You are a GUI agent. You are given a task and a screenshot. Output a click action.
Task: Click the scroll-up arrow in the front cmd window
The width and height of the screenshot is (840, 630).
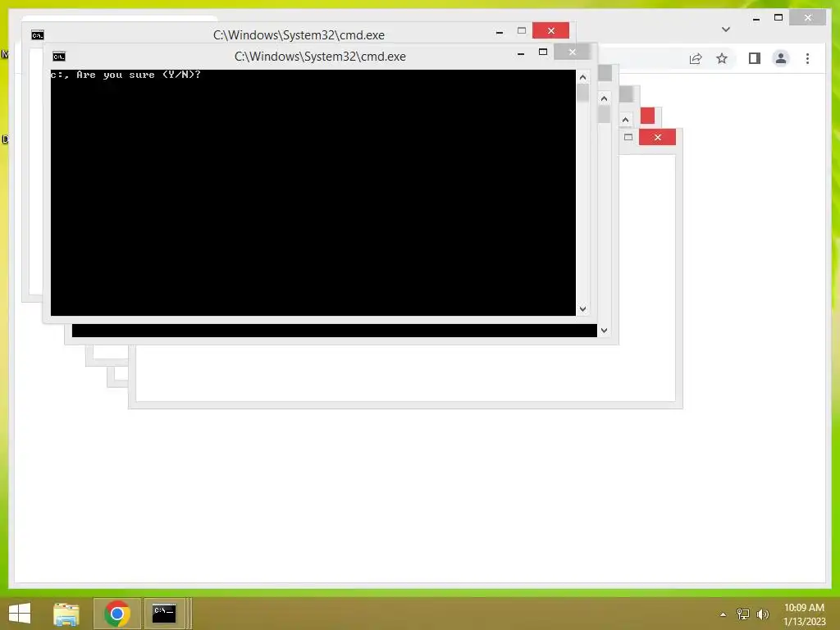(x=583, y=77)
